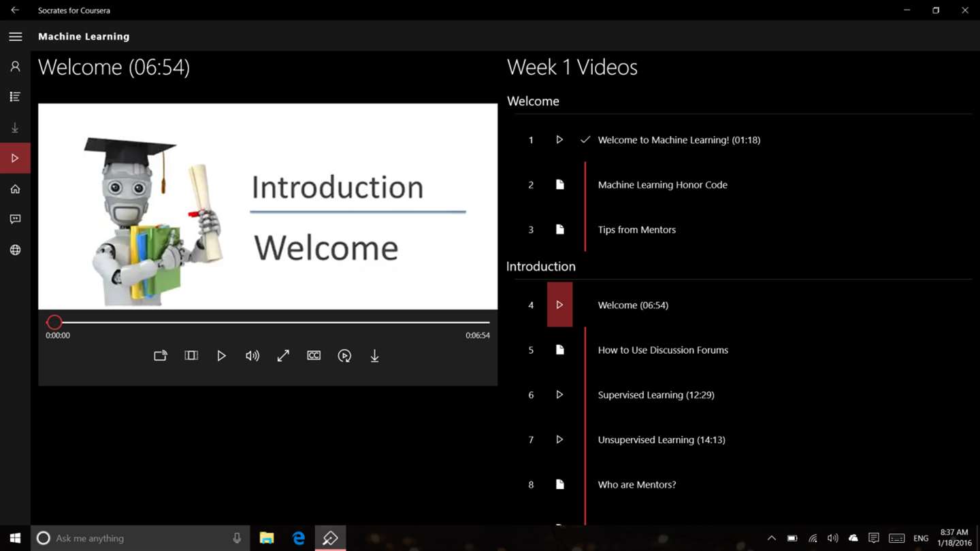Open the course list sidebar icon
Viewport: 980px width, 551px height.
click(15, 97)
